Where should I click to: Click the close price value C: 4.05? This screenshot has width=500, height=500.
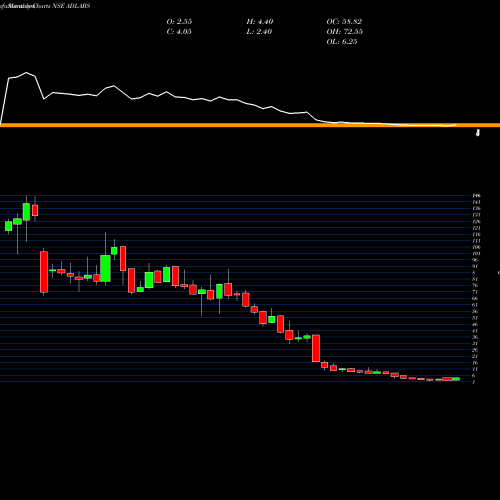(179, 32)
